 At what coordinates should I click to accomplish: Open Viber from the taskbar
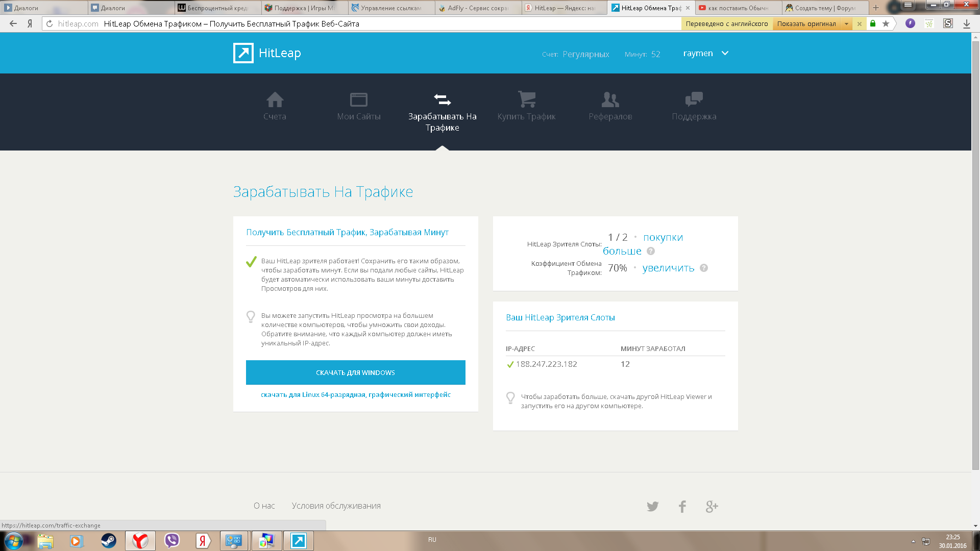click(172, 541)
